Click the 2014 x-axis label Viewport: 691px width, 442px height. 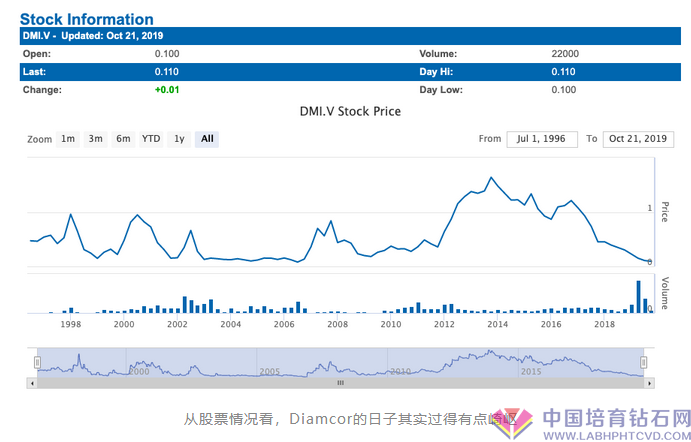pos(498,324)
